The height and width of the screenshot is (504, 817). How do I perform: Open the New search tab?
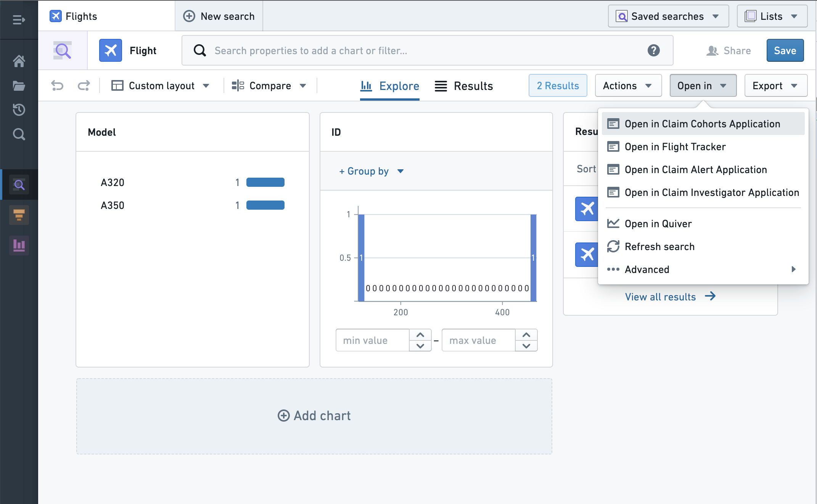(x=219, y=16)
